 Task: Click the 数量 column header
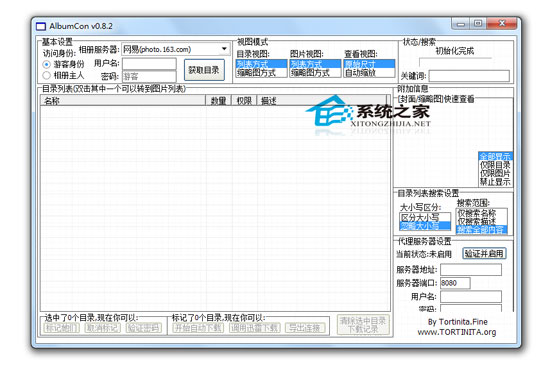point(218,101)
